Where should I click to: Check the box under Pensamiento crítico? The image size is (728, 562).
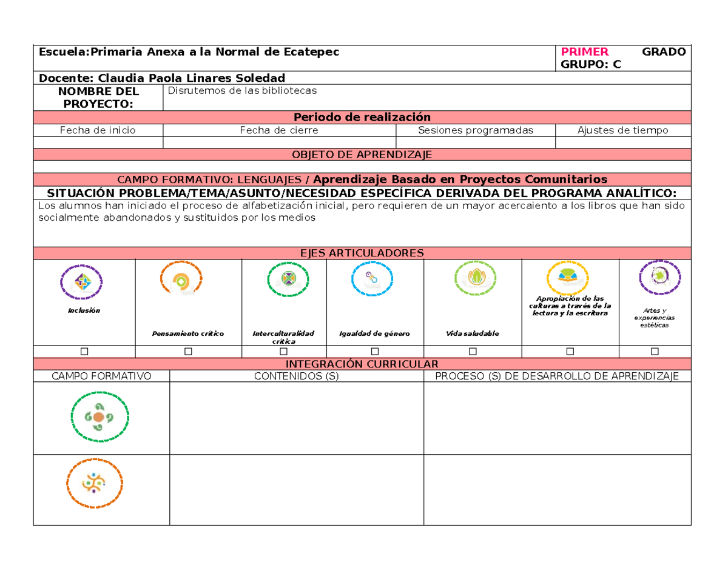tap(188, 352)
